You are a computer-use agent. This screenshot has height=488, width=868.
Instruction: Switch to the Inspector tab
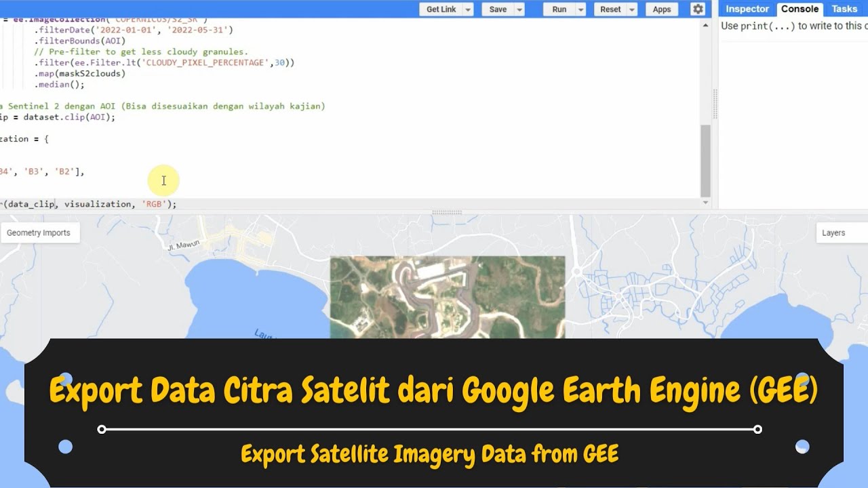(747, 9)
